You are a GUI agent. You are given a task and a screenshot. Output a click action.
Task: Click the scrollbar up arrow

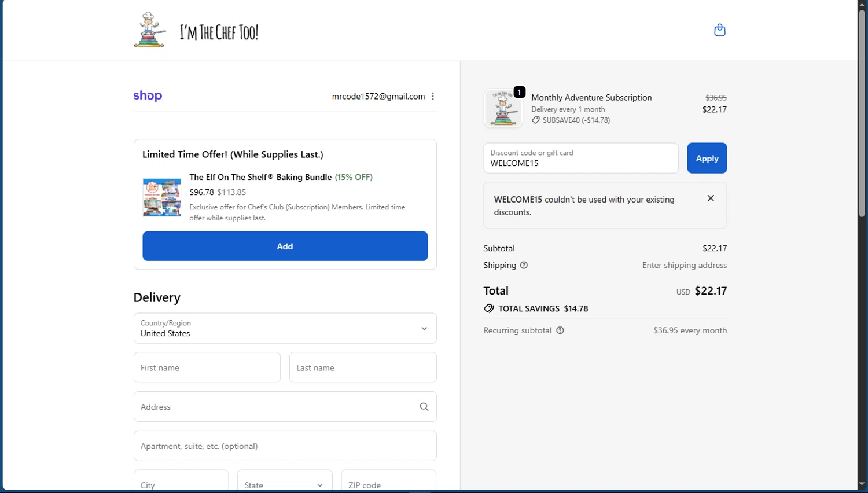862,4
